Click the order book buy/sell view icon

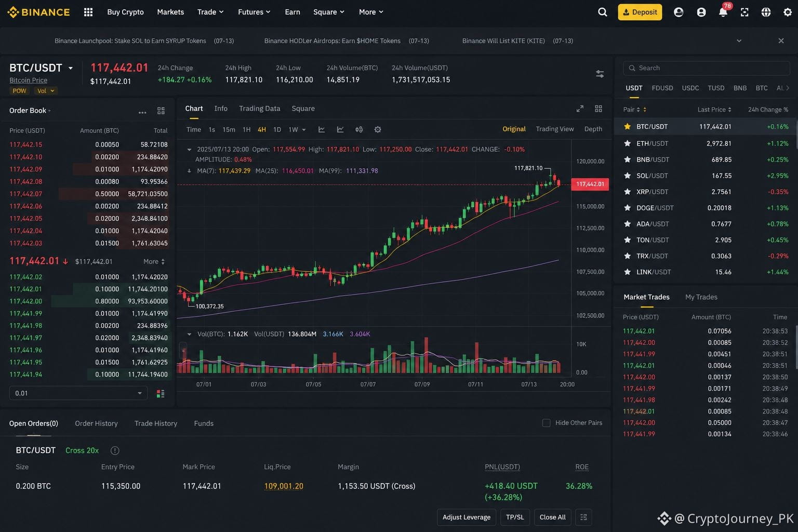[x=161, y=393]
